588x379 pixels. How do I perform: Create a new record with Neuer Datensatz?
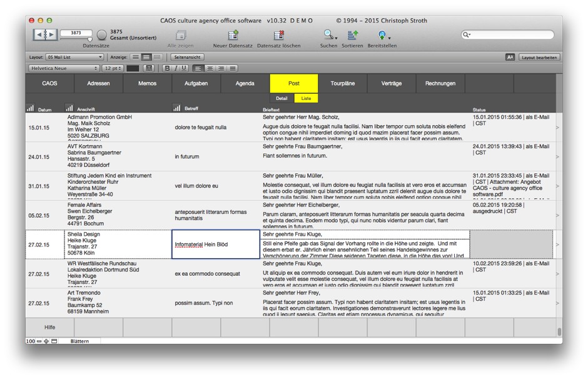pos(233,35)
